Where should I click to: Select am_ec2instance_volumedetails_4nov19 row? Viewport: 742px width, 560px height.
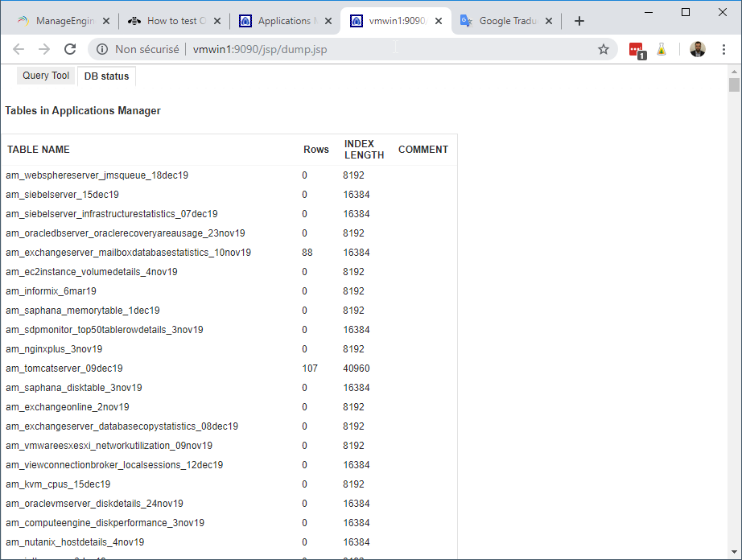[x=229, y=272]
